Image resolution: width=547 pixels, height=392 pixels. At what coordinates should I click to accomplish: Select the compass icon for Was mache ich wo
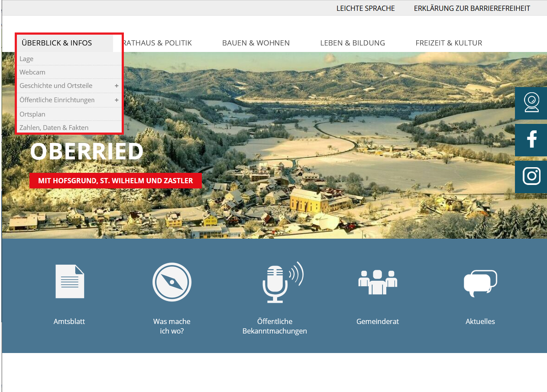point(172,282)
